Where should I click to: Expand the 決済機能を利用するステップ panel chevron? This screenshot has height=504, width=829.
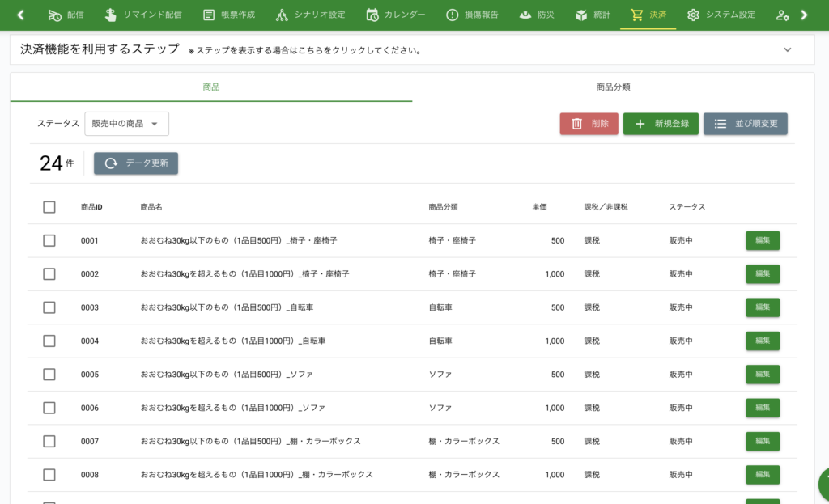click(787, 49)
